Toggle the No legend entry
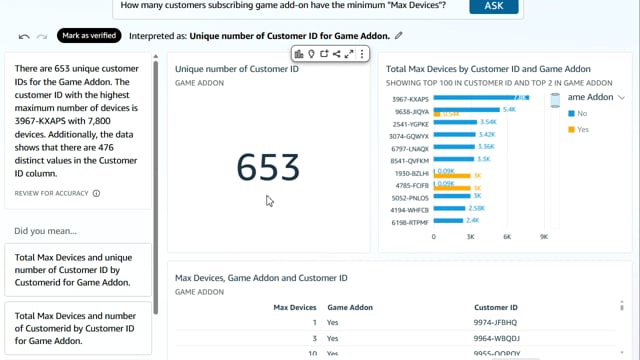This screenshot has height=360, width=640. point(577,113)
